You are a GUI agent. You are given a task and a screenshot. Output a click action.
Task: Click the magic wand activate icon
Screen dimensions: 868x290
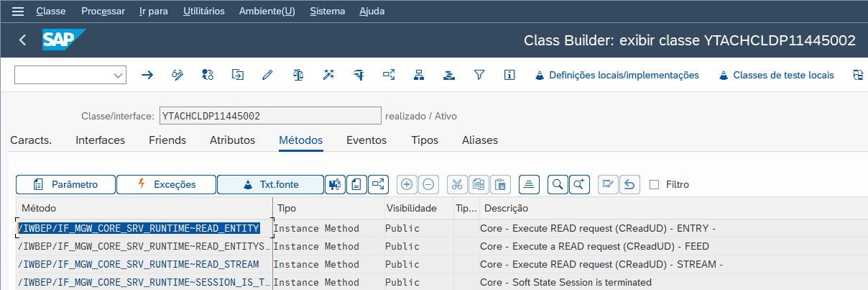(328, 75)
